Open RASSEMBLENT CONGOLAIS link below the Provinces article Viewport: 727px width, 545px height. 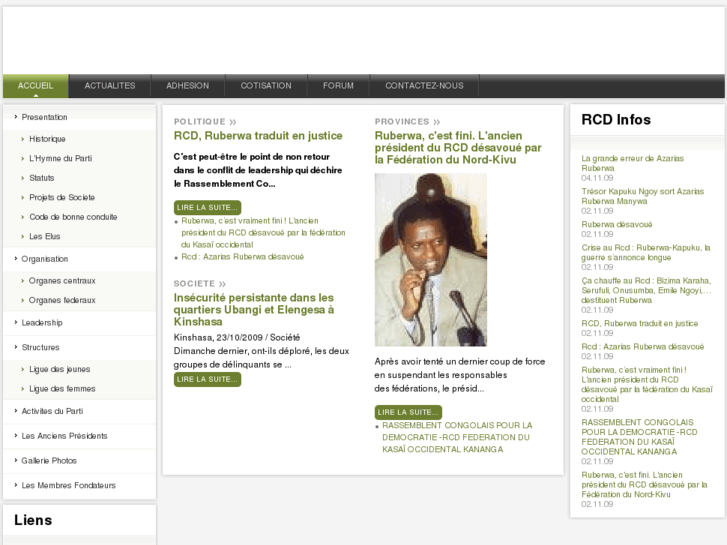pyautogui.click(x=457, y=437)
